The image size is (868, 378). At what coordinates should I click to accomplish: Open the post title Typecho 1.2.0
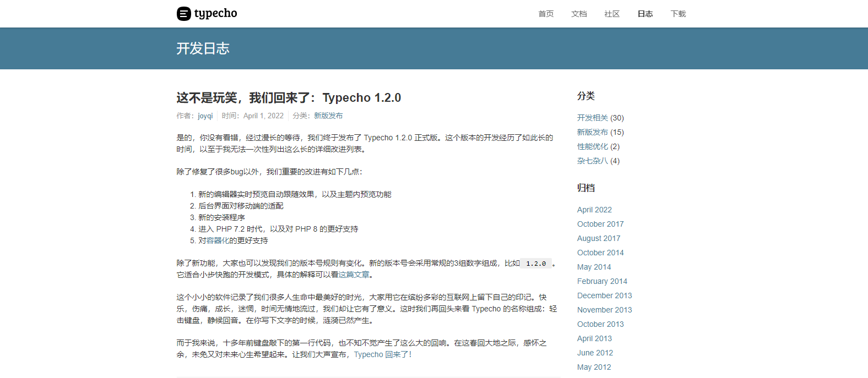289,97
